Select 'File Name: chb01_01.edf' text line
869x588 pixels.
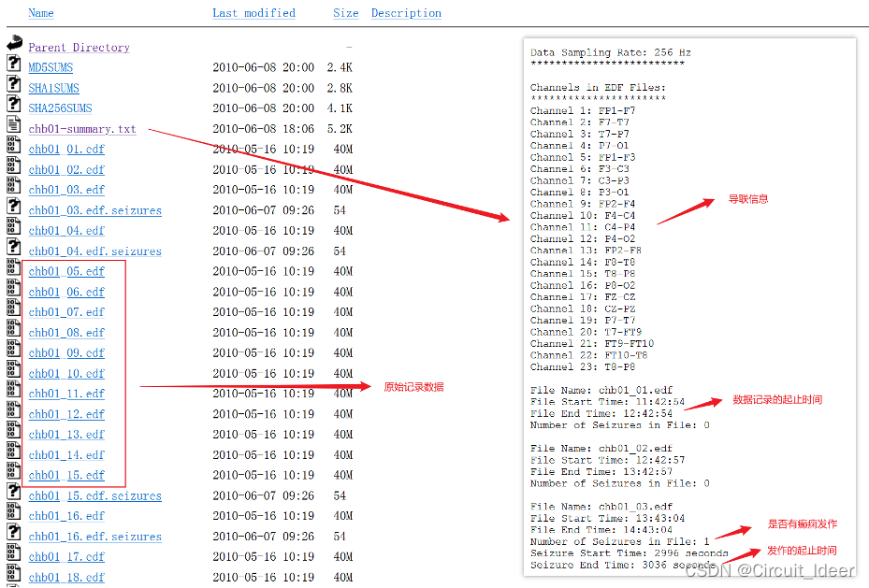[601, 391]
